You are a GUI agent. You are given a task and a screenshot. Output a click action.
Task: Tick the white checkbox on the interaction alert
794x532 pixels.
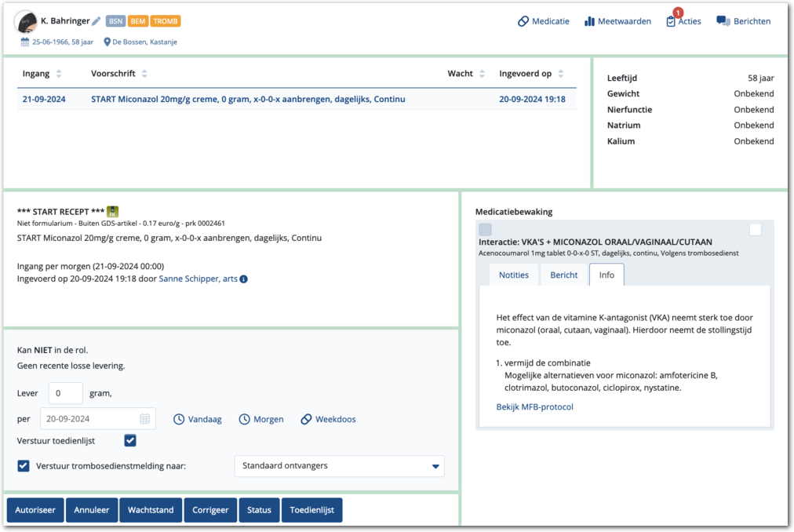(x=756, y=230)
